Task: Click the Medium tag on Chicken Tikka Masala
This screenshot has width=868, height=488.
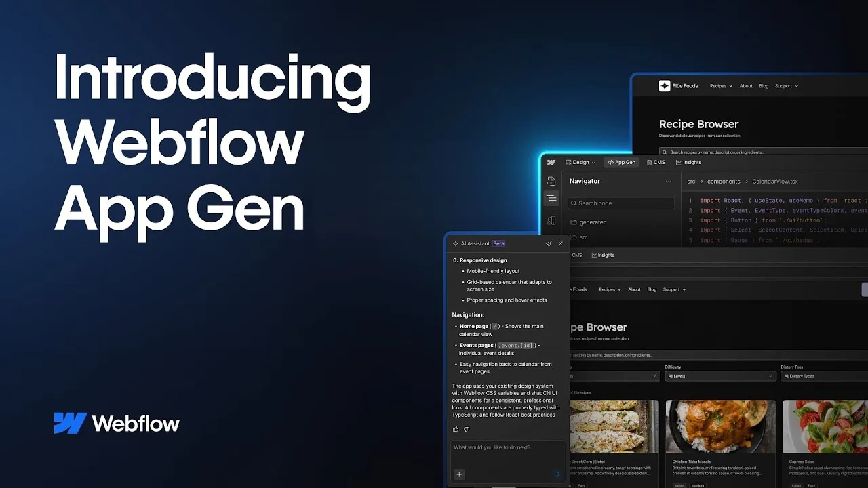Action: [696, 485]
